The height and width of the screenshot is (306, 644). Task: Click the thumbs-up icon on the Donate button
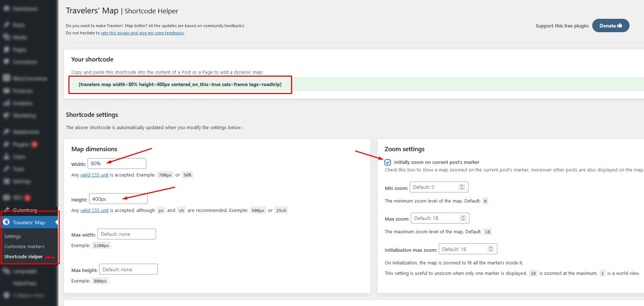pos(620,26)
